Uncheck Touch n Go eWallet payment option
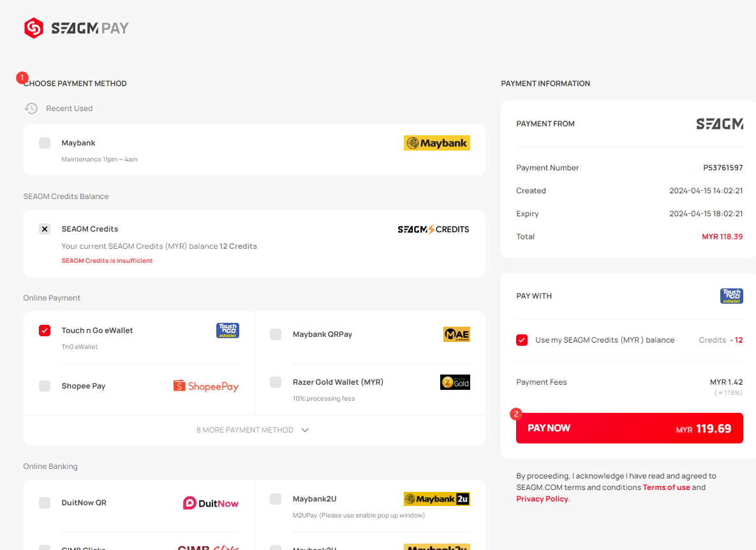Image resolution: width=756 pixels, height=550 pixels. [45, 331]
